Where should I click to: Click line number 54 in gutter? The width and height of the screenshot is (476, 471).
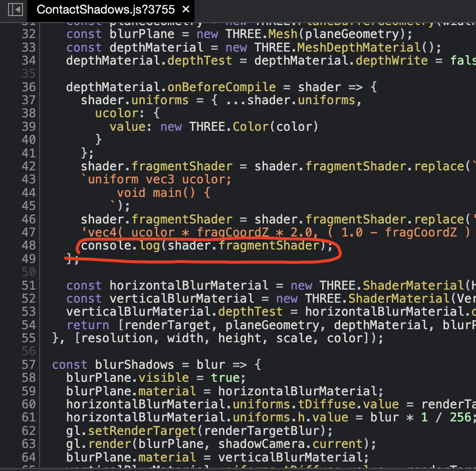(29, 325)
